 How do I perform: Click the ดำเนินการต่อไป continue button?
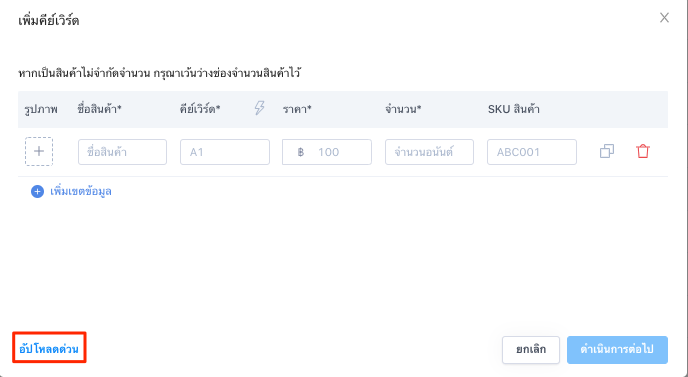coord(617,350)
